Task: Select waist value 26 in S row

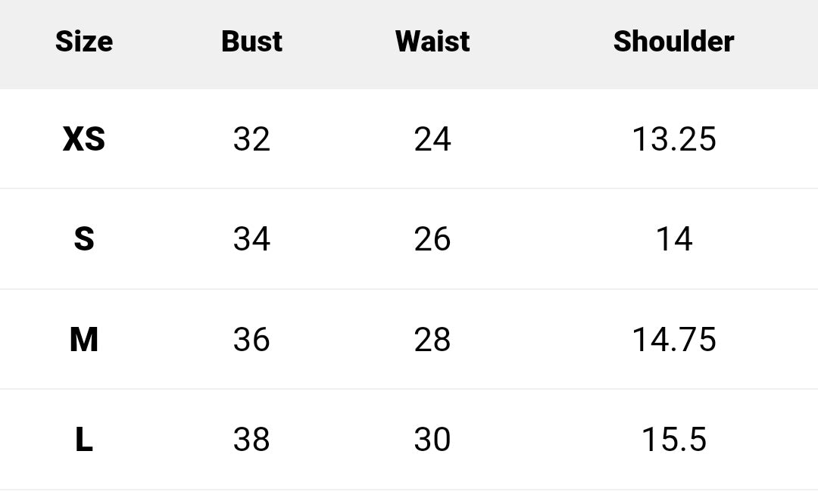Action: [x=432, y=239]
